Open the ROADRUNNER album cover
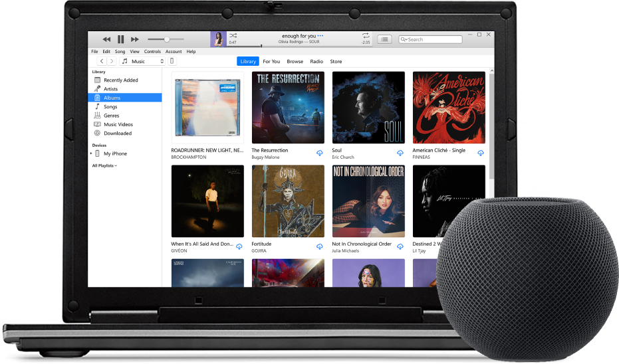Screen dimensions: 619x364 [207, 108]
